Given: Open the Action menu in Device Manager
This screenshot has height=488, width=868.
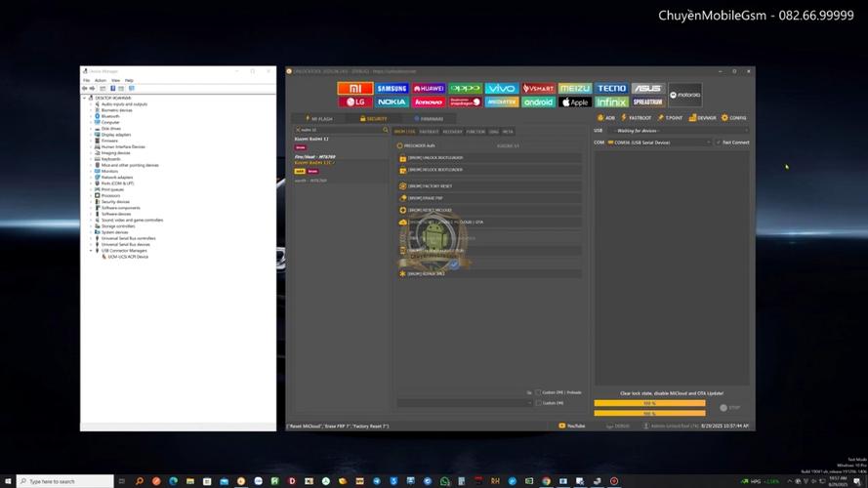Looking at the screenshot, I should tap(101, 81).
